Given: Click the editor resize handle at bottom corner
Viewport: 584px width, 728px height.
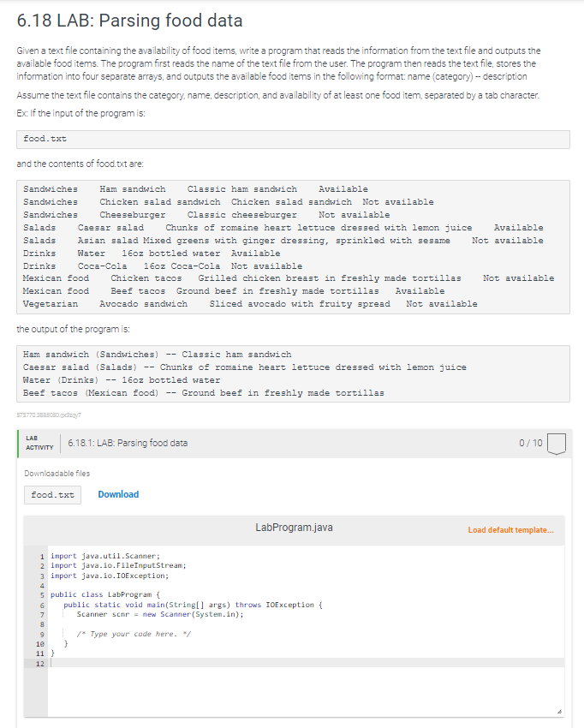Looking at the screenshot, I should click(559, 711).
